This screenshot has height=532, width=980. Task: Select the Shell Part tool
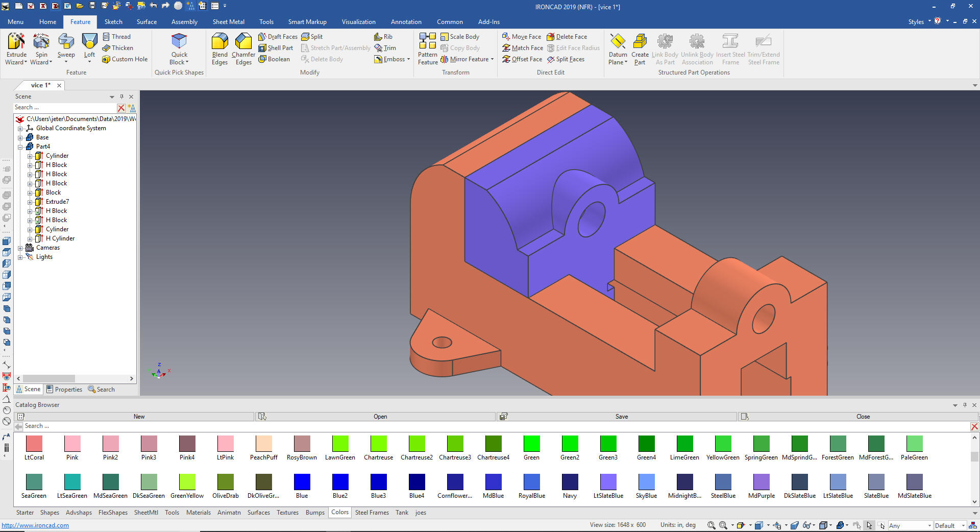(x=276, y=48)
